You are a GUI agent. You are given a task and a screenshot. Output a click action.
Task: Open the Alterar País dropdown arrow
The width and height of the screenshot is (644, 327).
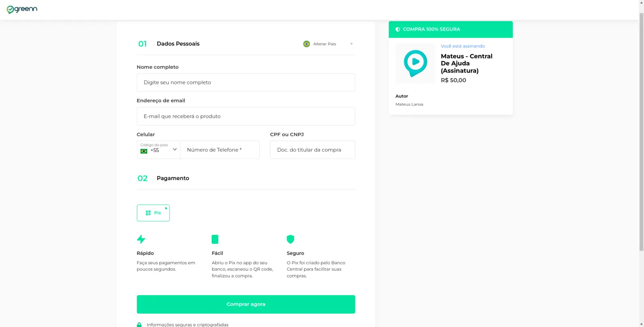tap(351, 44)
